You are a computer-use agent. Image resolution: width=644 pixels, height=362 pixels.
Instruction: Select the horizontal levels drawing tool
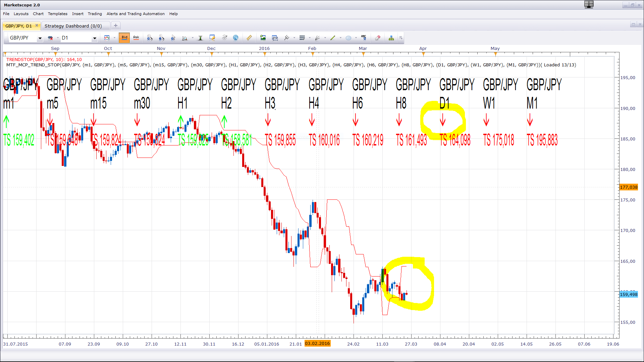(x=302, y=38)
